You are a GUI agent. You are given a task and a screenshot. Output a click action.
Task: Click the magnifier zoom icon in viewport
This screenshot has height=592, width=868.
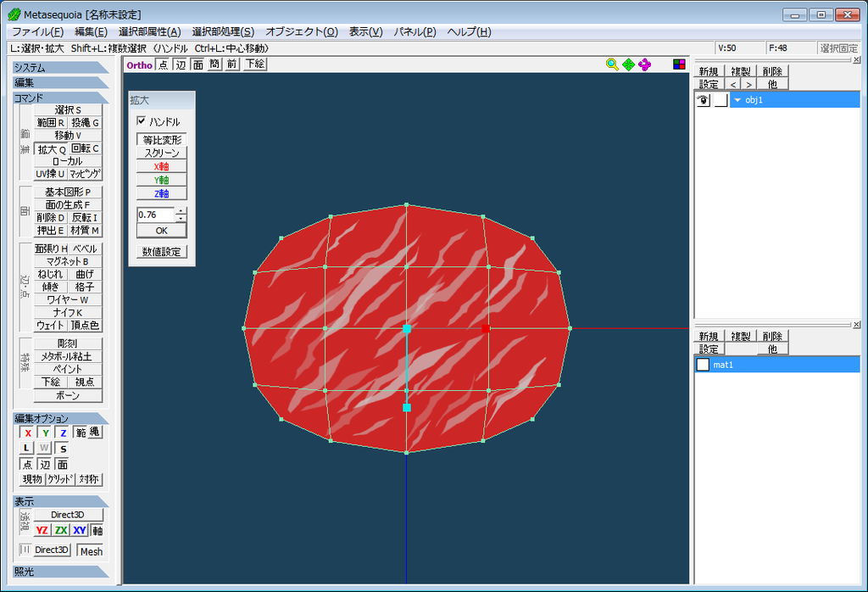612,64
